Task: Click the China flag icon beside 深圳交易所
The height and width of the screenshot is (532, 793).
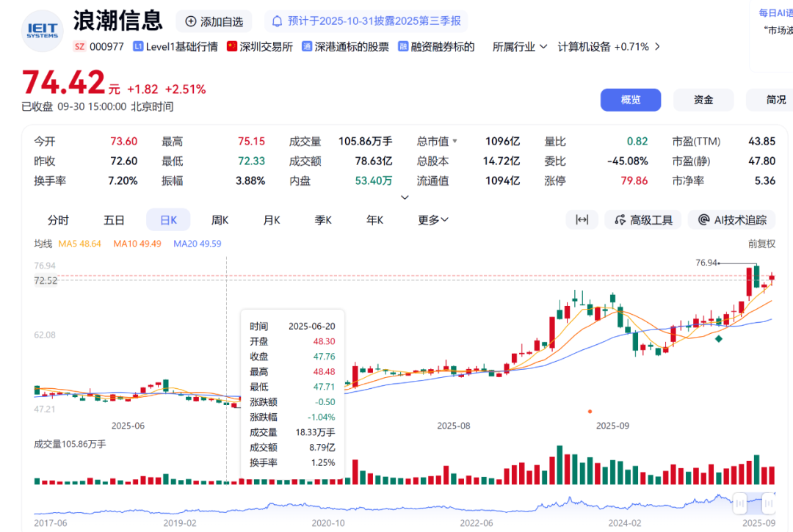Action: point(232,47)
